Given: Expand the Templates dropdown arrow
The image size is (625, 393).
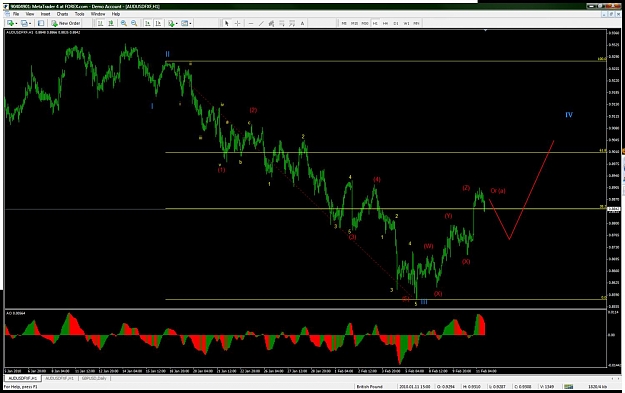Looking at the screenshot, I should click(190, 24).
